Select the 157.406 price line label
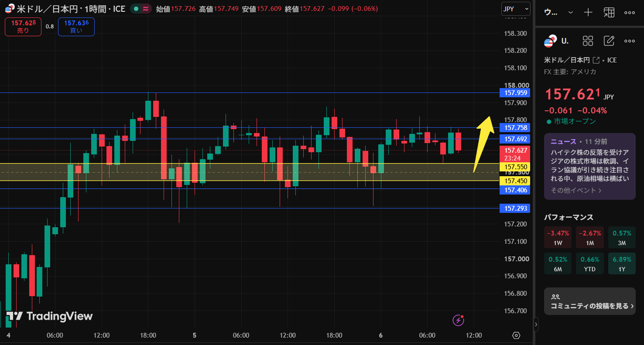Image resolution: width=644 pixels, height=345 pixels. click(516, 190)
